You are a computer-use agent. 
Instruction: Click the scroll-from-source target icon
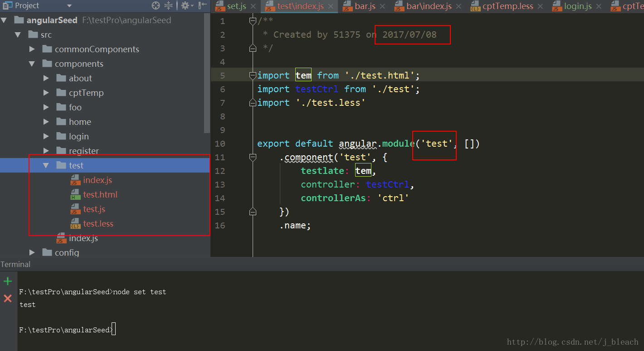tap(156, 6)
